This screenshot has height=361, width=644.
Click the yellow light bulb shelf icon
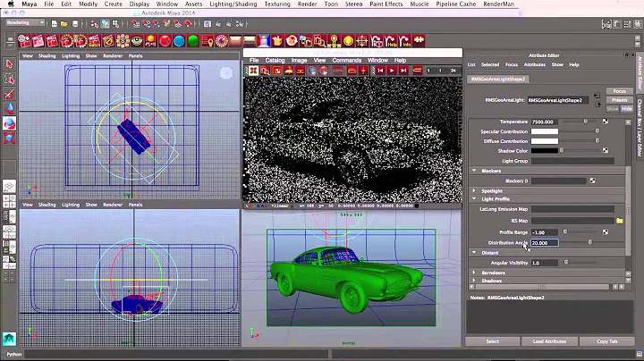point(348,41)
